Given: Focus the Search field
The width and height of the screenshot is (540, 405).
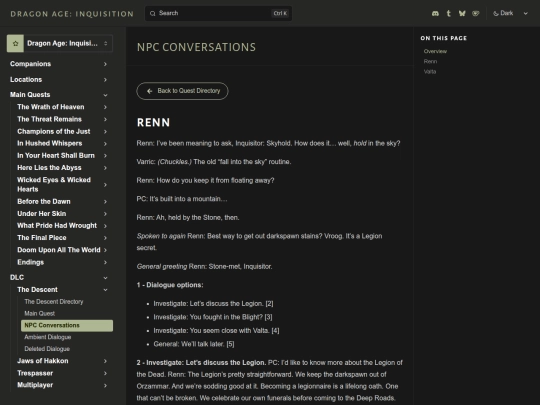Looking at the screenshot, I should 218,13.
